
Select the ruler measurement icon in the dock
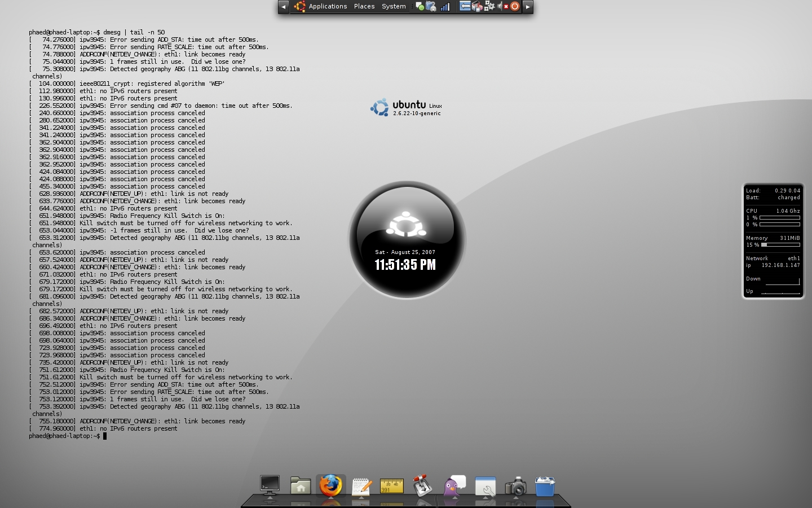point(392,485)
